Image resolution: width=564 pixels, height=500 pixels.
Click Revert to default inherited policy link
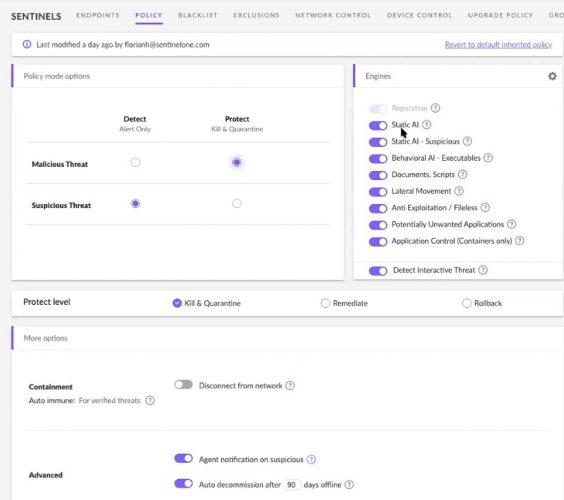[498, 45]
